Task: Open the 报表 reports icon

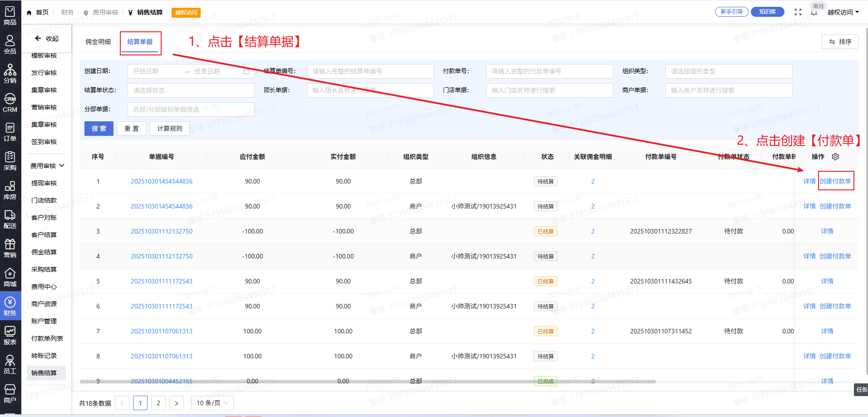Action: pos(10,335)
